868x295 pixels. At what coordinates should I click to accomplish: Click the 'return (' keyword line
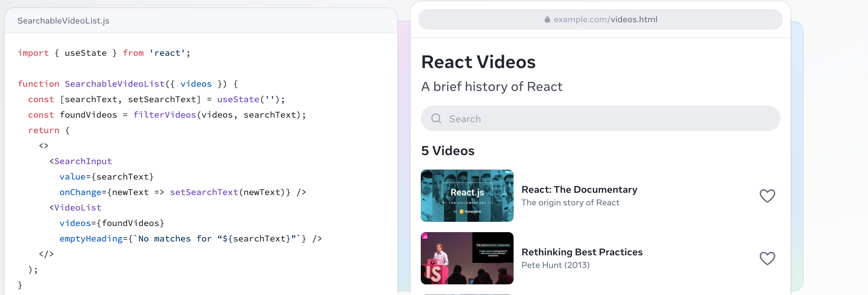(x=49, y=131)
